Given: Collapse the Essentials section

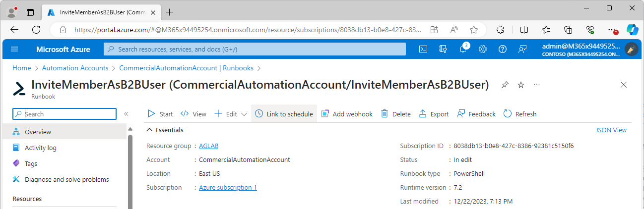Looking at the screenshot, I should coord(149,130).
